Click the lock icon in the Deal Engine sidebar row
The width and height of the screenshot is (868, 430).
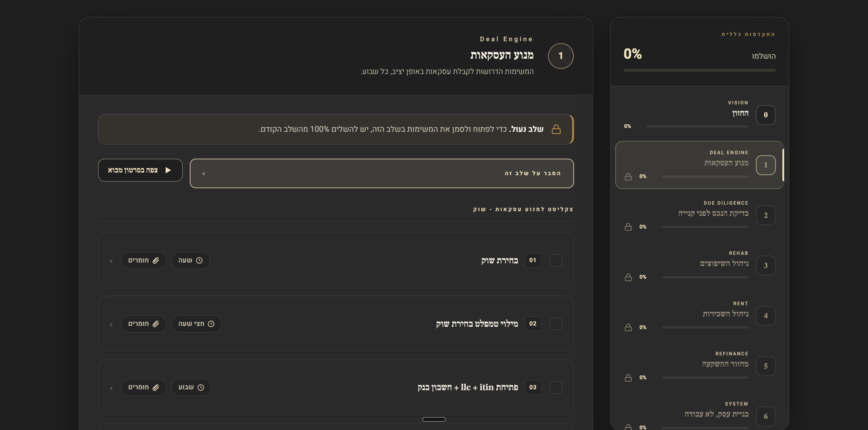[628, 176]
